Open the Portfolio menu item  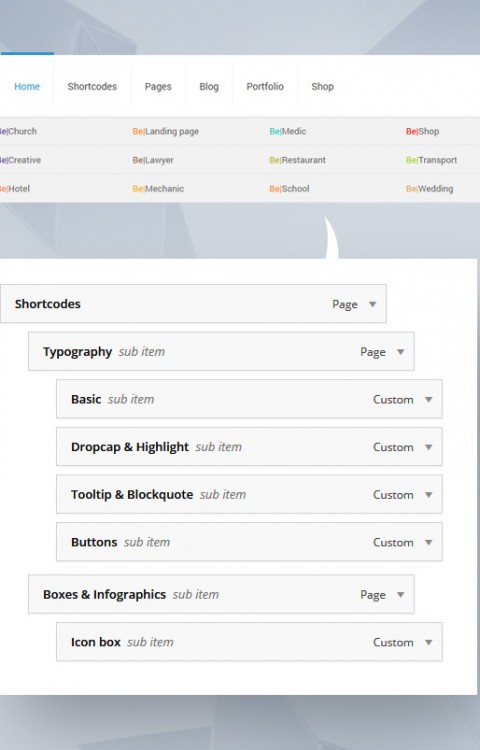(265, 87)
